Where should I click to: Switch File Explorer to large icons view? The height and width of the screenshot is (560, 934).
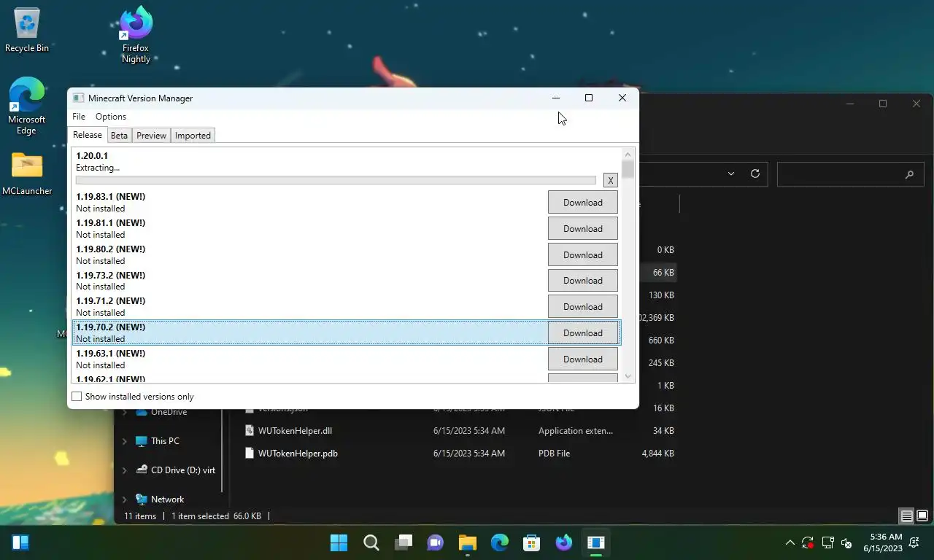[922, 516]
